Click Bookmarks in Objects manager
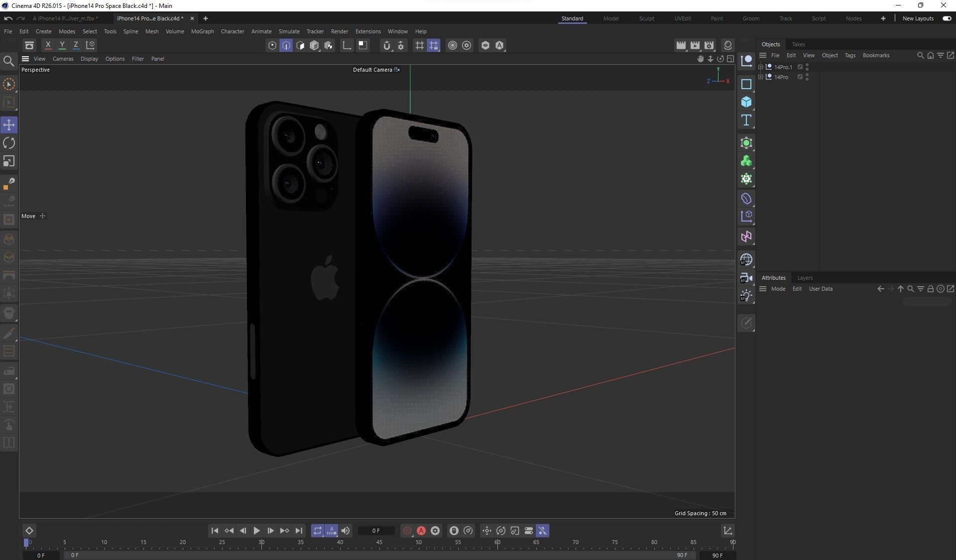Viewport: 956px width, 560px height. tap(876, 55)
